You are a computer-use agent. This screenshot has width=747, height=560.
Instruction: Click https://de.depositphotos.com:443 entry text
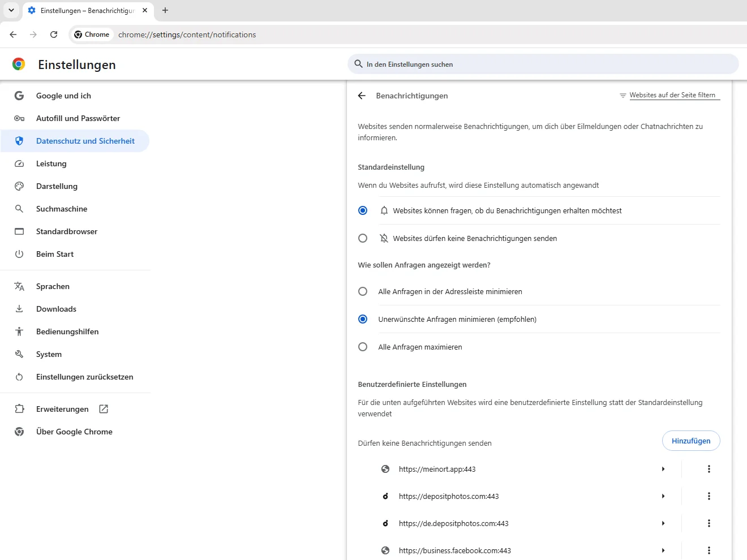(453, 523)
